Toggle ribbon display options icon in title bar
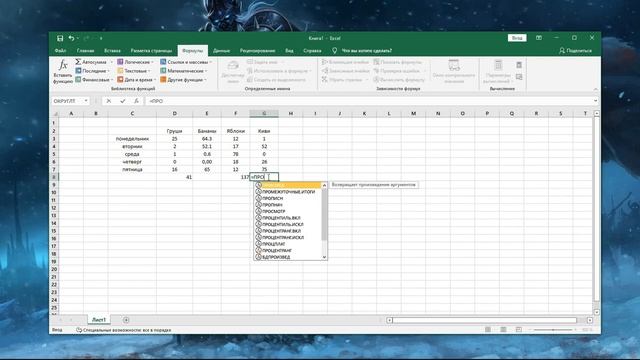This screenshot has width=640, height=360. pos(539,38)
